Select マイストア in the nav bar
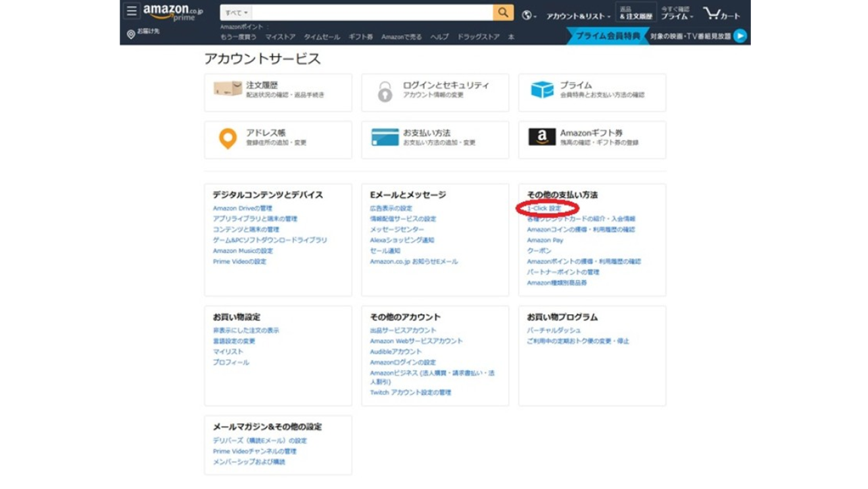The image size is (868, 489). 280,38
